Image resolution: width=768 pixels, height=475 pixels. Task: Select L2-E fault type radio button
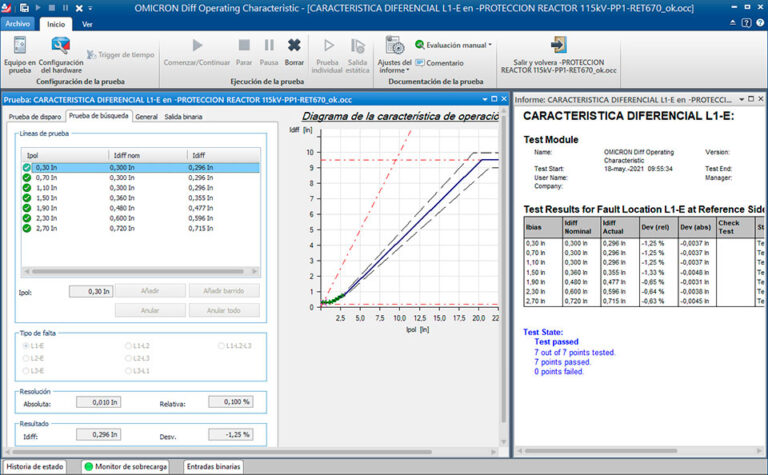coord(26,358)
